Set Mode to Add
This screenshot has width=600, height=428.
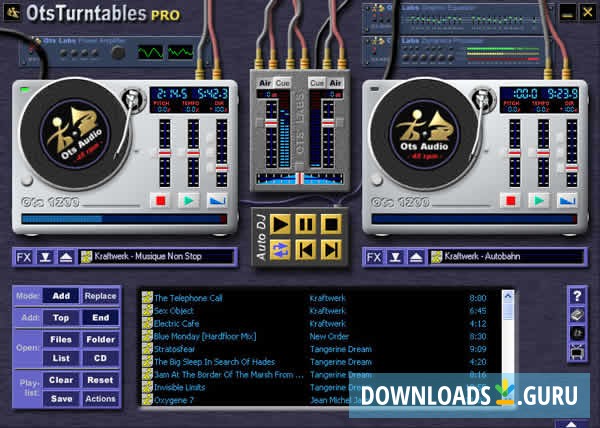click(x=61, y=296)
